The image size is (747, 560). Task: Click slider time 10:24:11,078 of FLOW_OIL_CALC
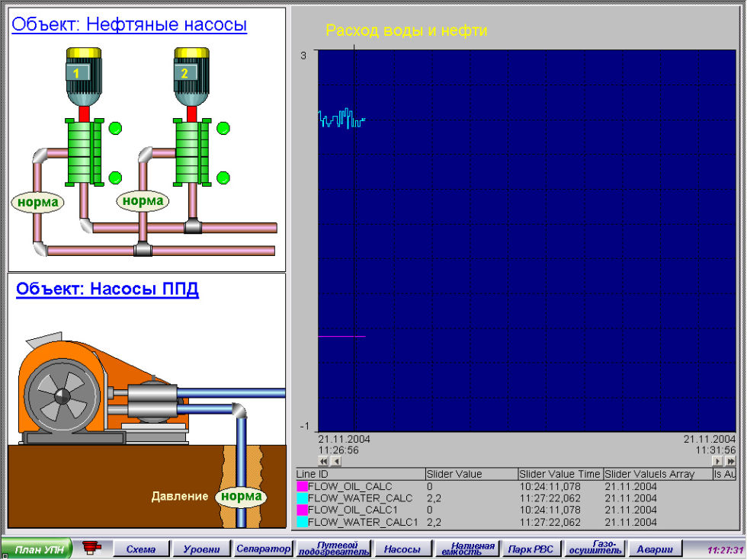pyautogui.click(x=550, y=487)
